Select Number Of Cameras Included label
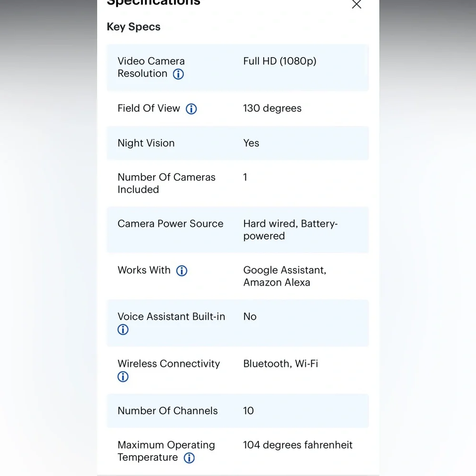476x476 pixels. (166, 183)
